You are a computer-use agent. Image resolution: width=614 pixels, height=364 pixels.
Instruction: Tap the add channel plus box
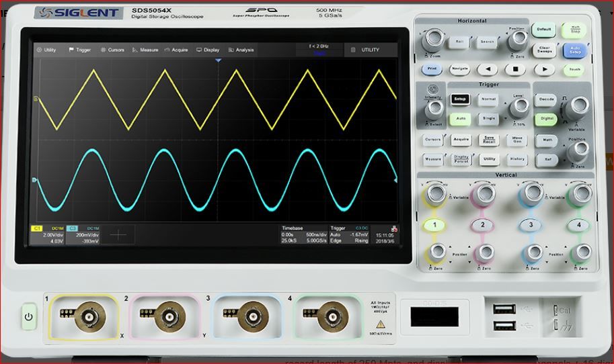(x=118, y=234)
